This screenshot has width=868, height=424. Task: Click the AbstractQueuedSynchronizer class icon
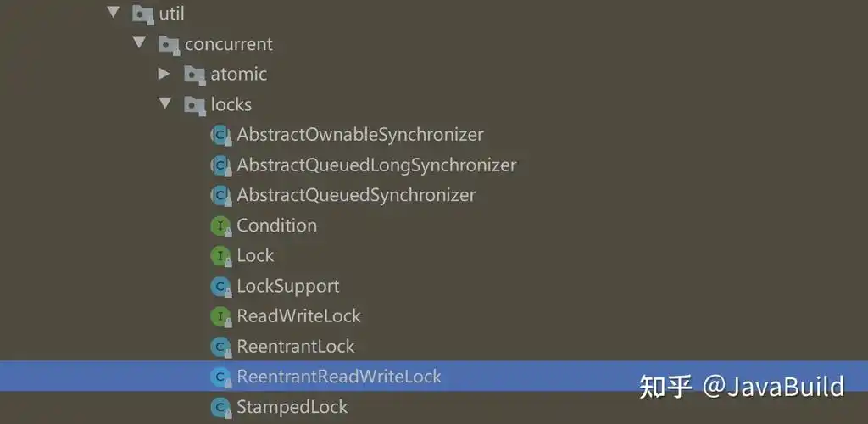(x=221, y=195)
